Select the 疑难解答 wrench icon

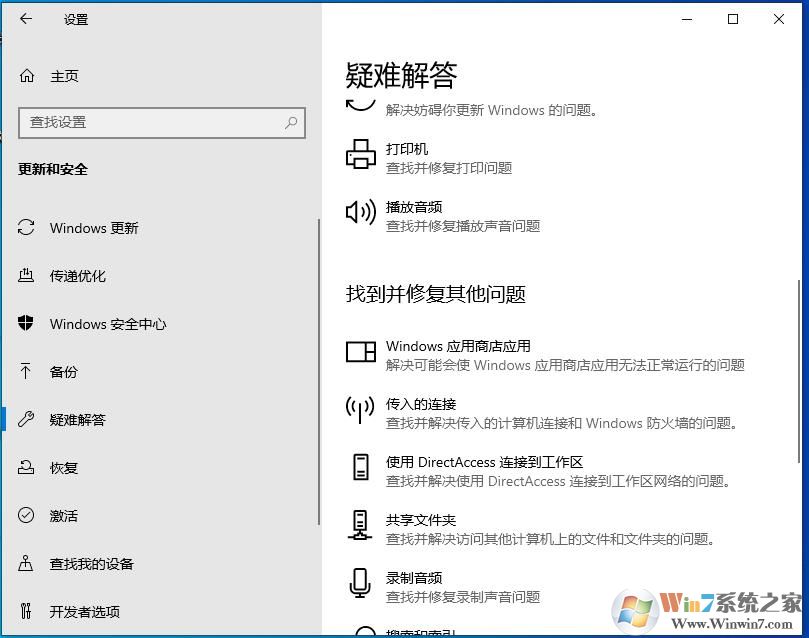(26, 419)
